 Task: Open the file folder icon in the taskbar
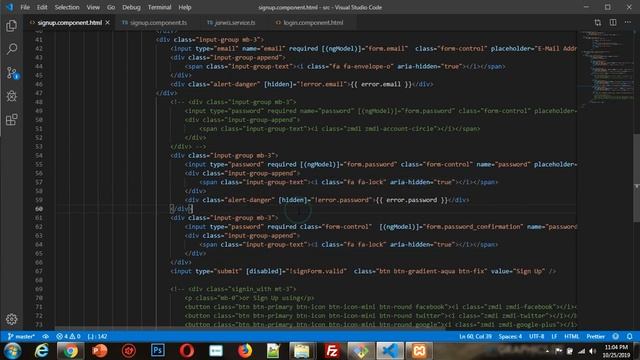coord(302,351)
